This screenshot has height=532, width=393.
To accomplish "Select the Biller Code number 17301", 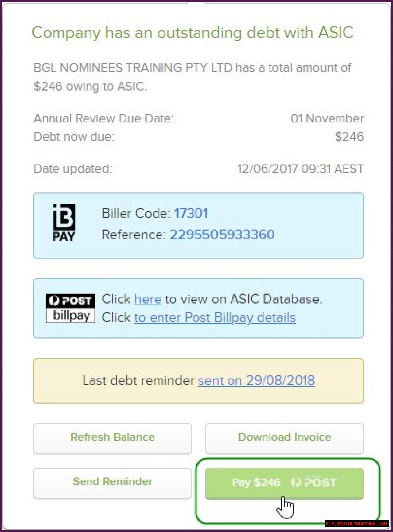I will 191,213.
